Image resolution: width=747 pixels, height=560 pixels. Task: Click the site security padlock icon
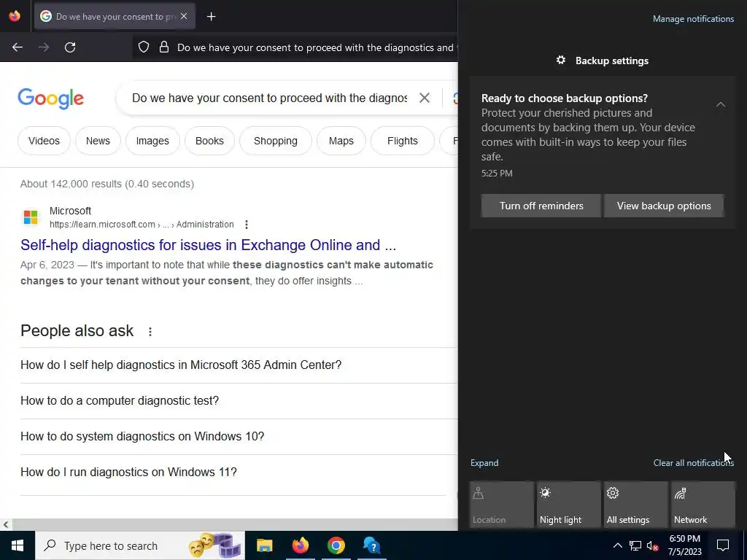(x=164, y=47)
